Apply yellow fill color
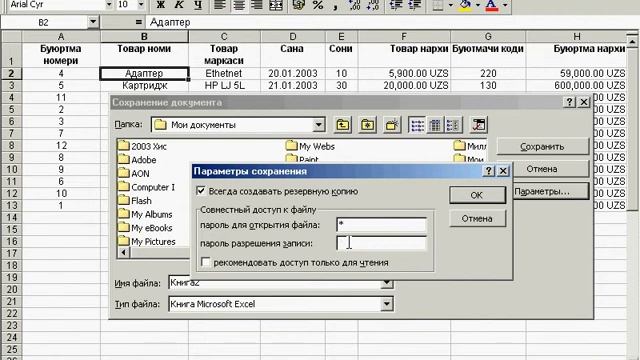This screenshot has width=640, height=360. click(466, 5)
